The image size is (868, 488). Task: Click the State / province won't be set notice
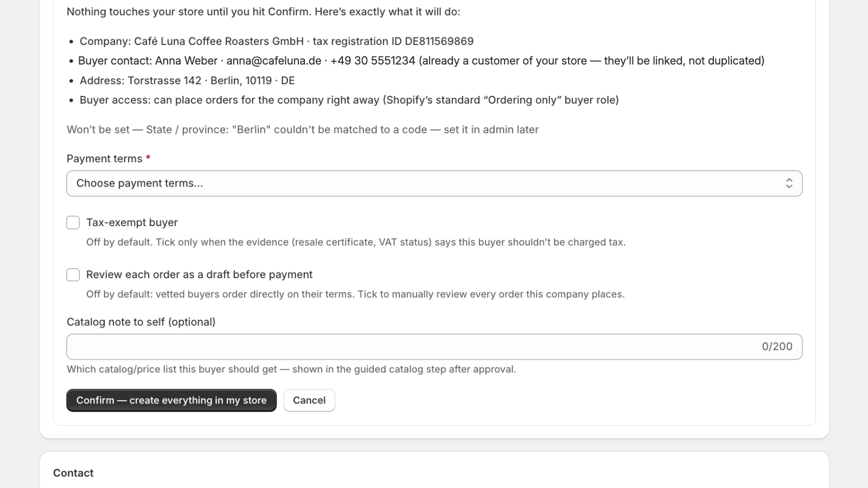click(x=303, y=130)
